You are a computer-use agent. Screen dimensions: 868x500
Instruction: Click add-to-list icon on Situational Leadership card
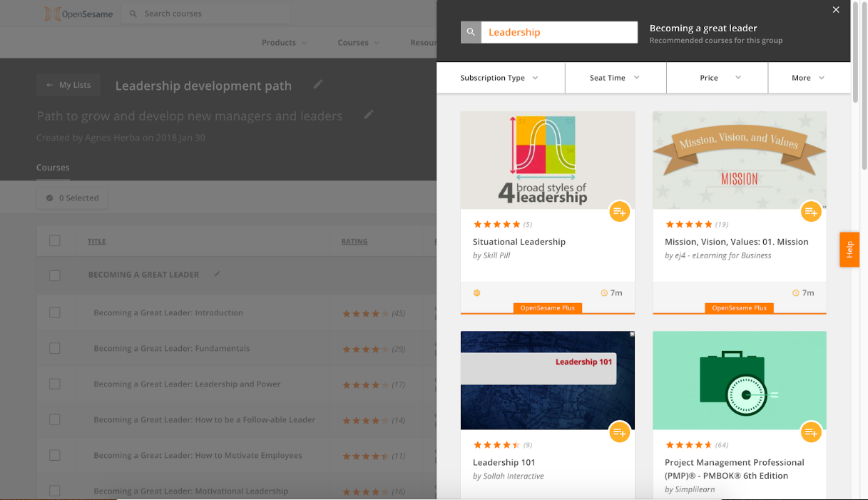point(619,212)
